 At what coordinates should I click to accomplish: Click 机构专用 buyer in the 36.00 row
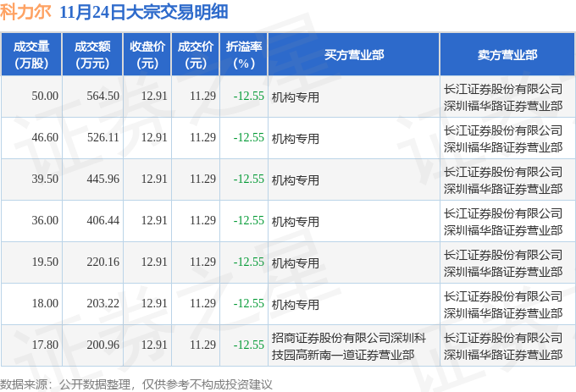click(296, 222)
